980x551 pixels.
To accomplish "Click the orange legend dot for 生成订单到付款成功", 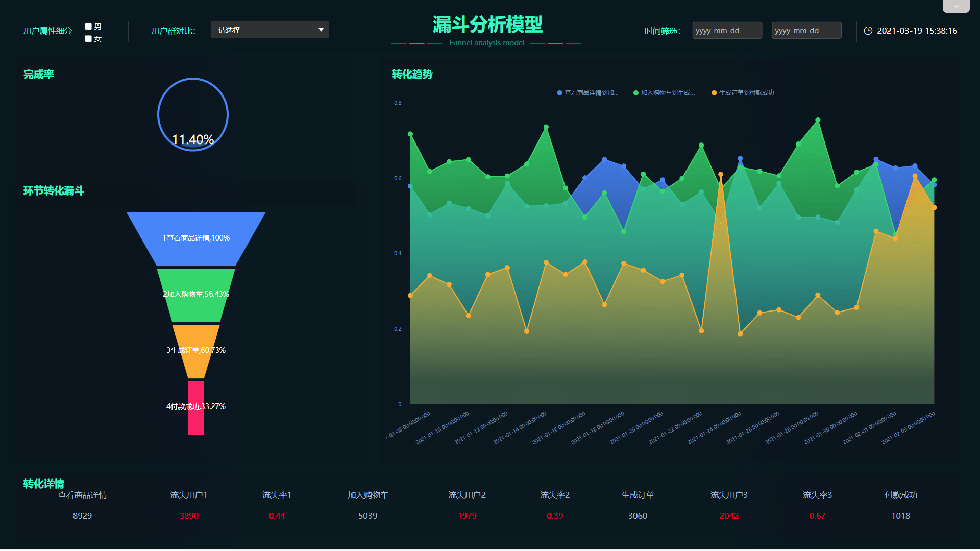I will click(714, 93).
